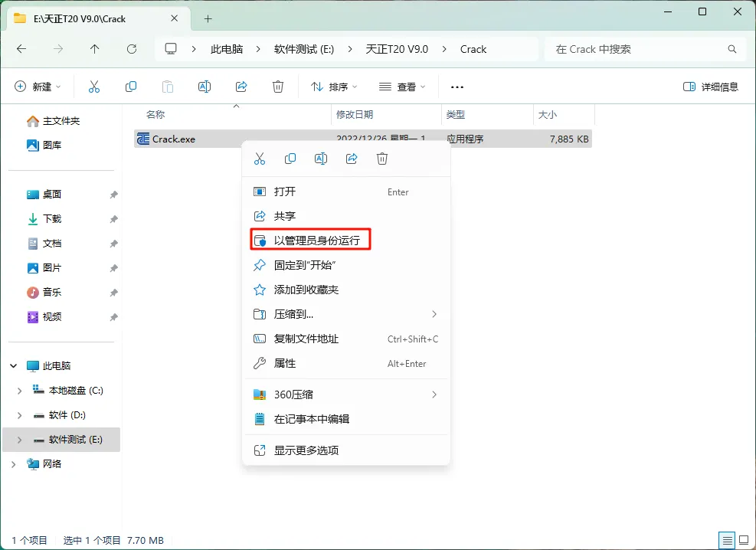Image resolution: width=756 pixels, height=550 pixels.
Task: Expand 软件 (D:) in tree
Action: [x=19, y=415]
